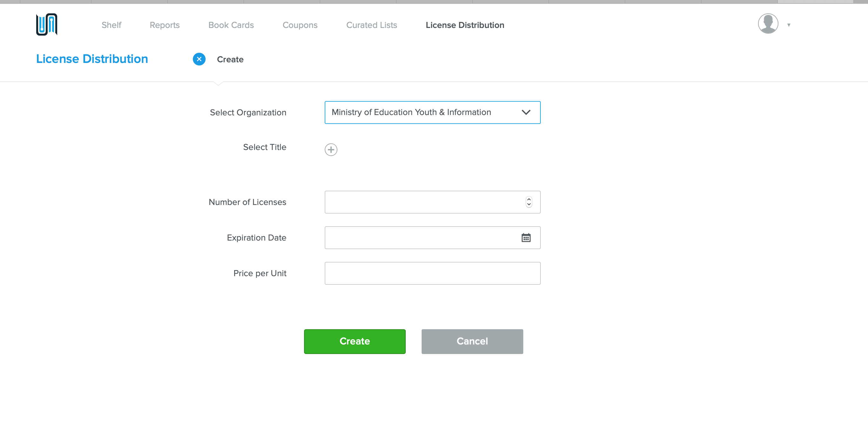
Task: Click the Number of Licenses stepper arrows
Action: pos(529,202)
